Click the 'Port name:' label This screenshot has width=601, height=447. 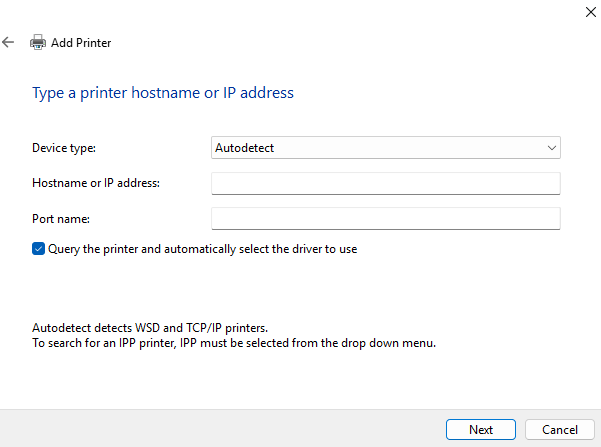(61, 217)
